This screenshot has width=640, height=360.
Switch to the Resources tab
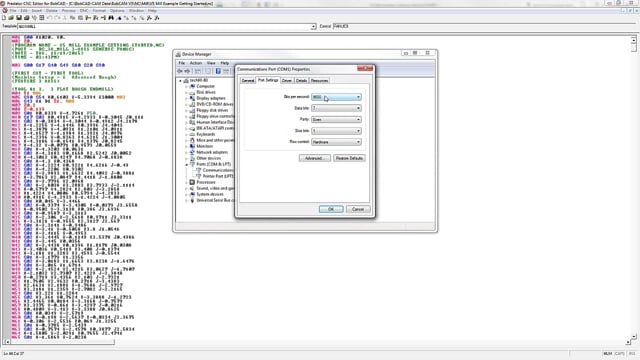click(319, 81)
